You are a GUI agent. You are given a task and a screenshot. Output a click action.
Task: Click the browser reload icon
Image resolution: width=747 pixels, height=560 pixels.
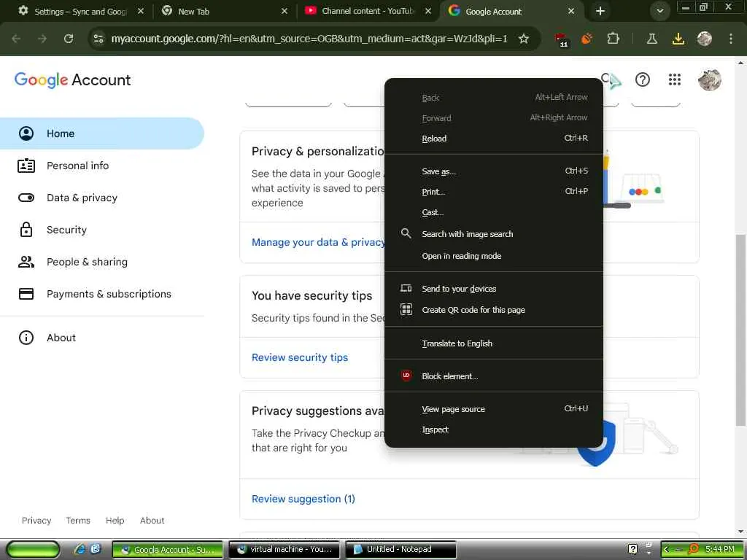coord(69,39)
